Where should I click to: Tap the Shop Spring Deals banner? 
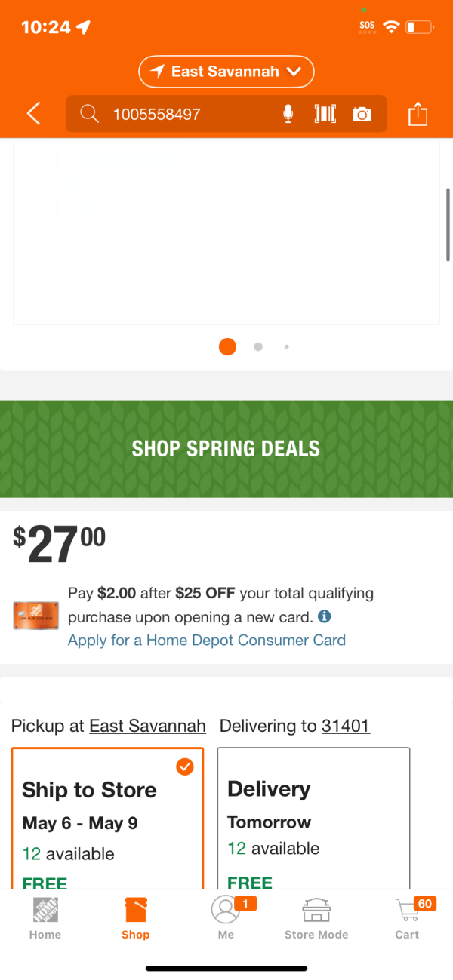226,449
